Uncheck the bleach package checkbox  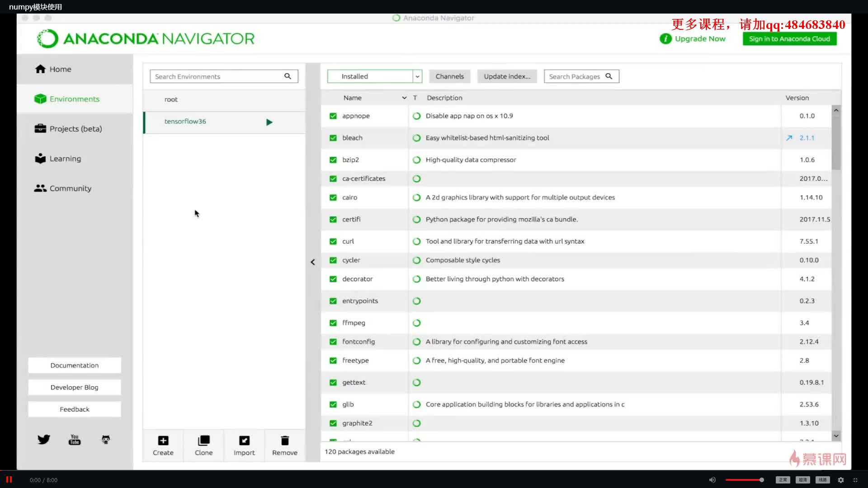coord(333,138)
